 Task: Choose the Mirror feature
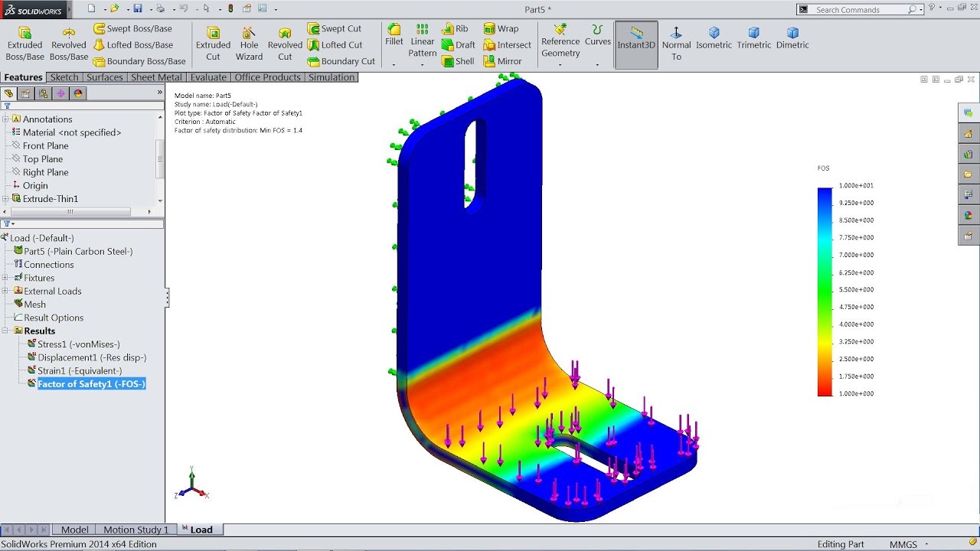(x=502, y=61)
